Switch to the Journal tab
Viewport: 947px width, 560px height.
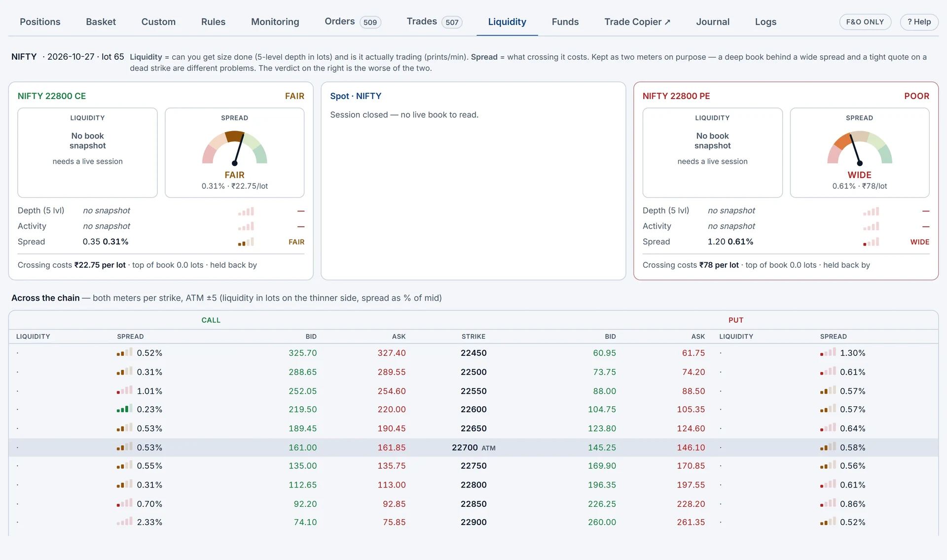coord(713,22)
